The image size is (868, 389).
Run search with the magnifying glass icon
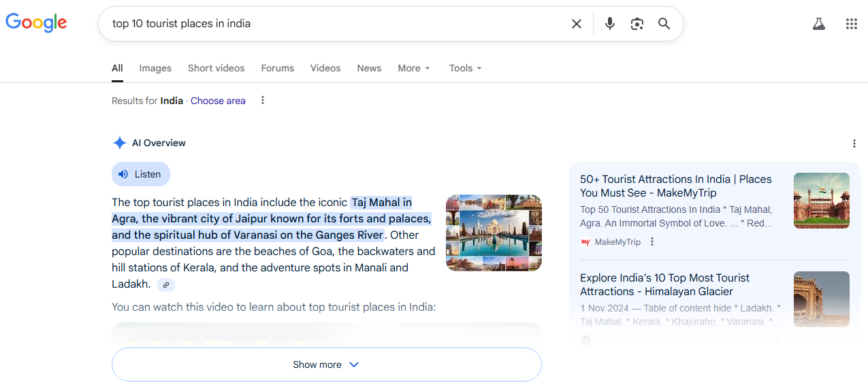coord(664,24)
